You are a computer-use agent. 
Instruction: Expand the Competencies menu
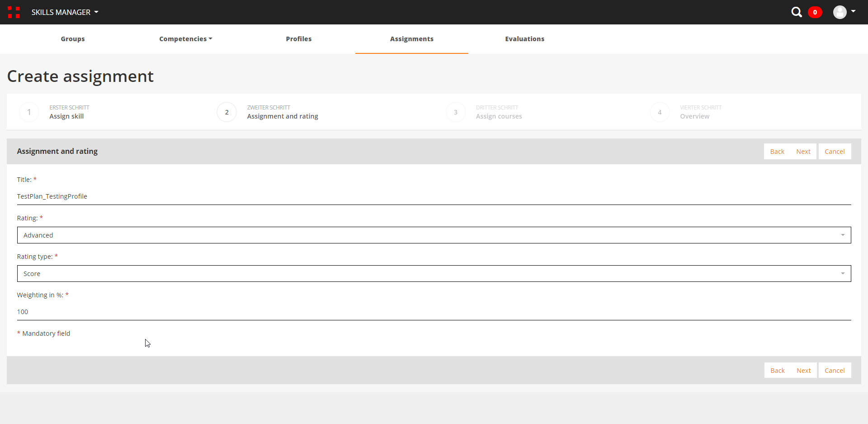click(185, 39)
